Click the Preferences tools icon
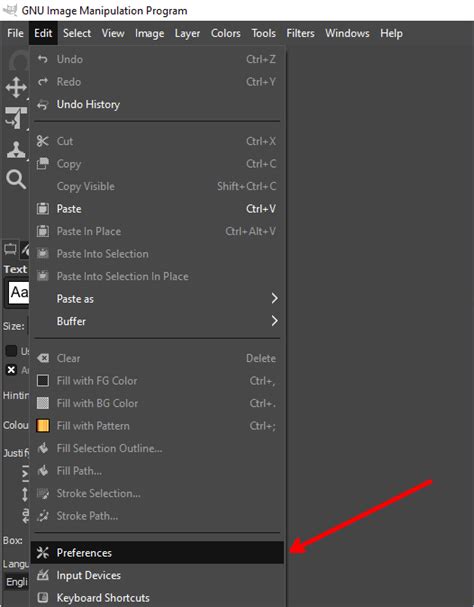This screenshot has width=474, height=607. (x=43, y=552)
